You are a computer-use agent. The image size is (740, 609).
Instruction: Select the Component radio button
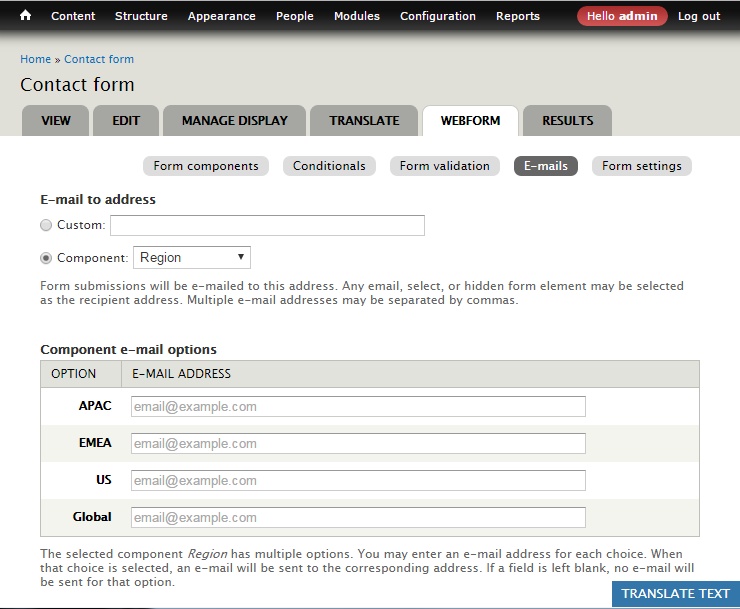click(x=46, y=258)
